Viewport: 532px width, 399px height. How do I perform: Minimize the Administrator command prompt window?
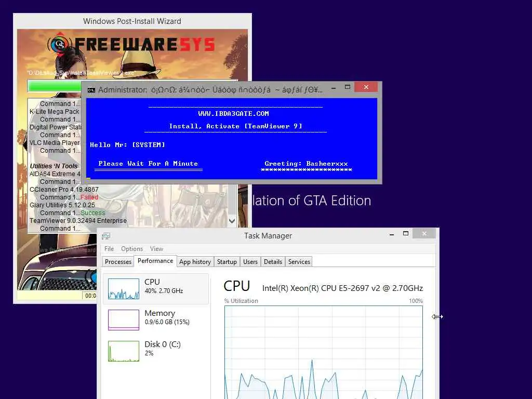coord(334,87)
